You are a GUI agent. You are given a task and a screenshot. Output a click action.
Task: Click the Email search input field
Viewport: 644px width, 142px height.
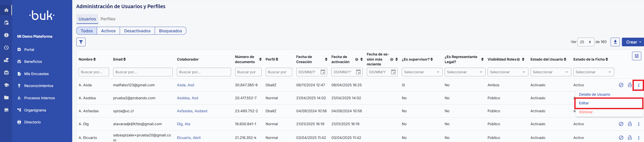point(143,72)
